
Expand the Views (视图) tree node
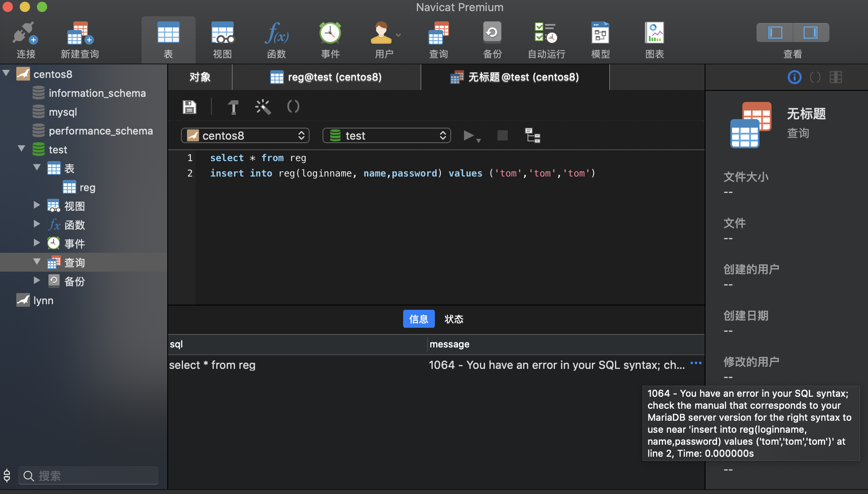(37, 205)
